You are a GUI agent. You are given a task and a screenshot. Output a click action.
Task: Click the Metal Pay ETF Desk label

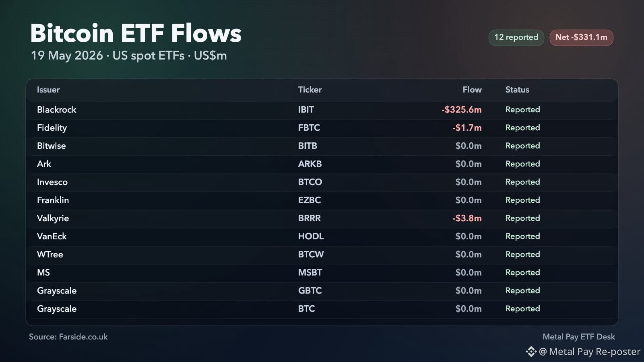coord(579,337)
